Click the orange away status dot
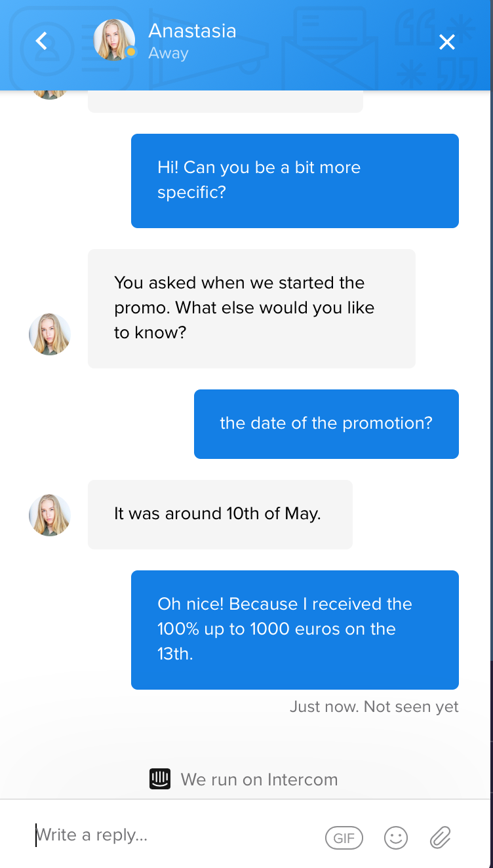Screen dimensions: 493x868 [131, 52]
